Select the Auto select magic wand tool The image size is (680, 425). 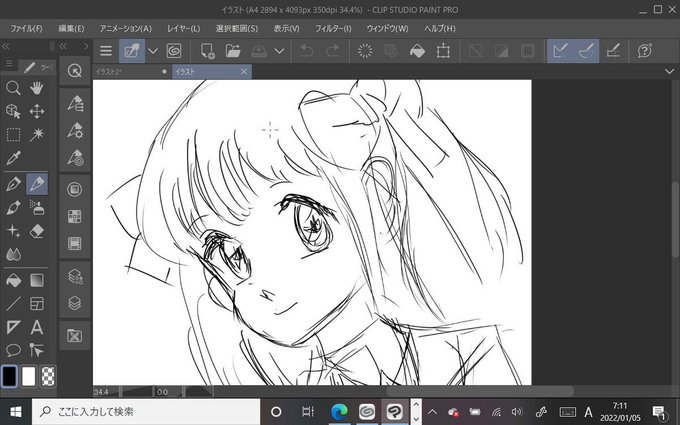tap(37, 135)
